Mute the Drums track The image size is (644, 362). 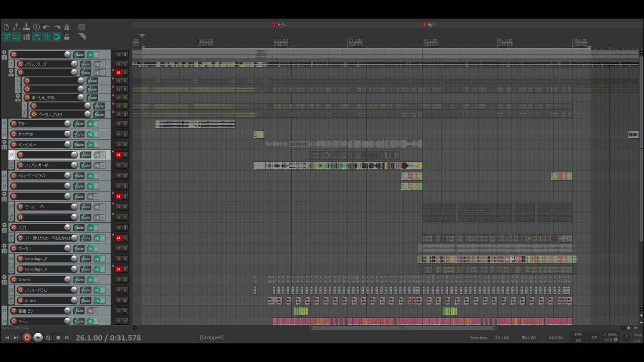click(118, 280)
